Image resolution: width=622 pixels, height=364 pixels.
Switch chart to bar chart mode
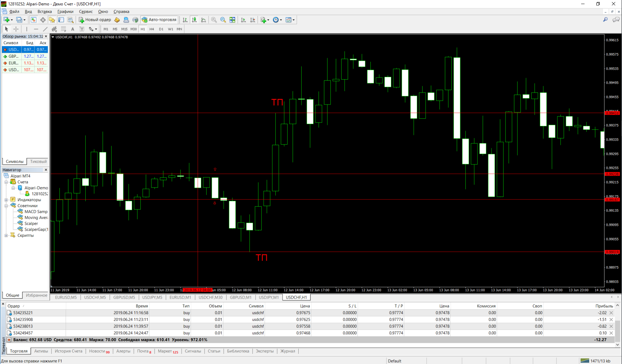(x=185, y=20)
